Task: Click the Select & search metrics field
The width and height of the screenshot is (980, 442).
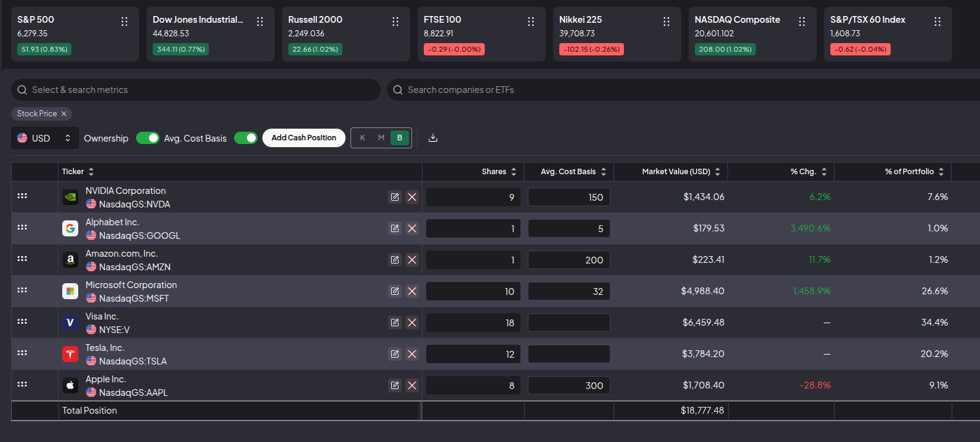Action: pos(196,90)
